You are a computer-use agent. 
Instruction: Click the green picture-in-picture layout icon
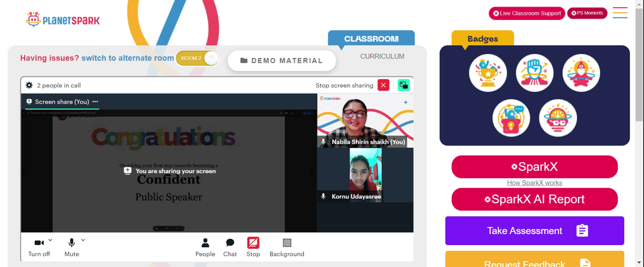point(404,85)
